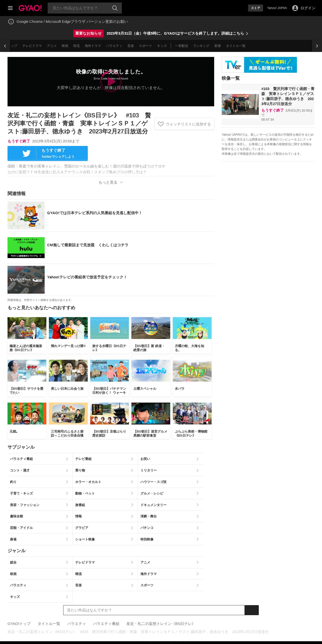The width and height of the screenshot is (322, 644).
Task: Open Yahoo! JAPAN link
Action: 277,8
